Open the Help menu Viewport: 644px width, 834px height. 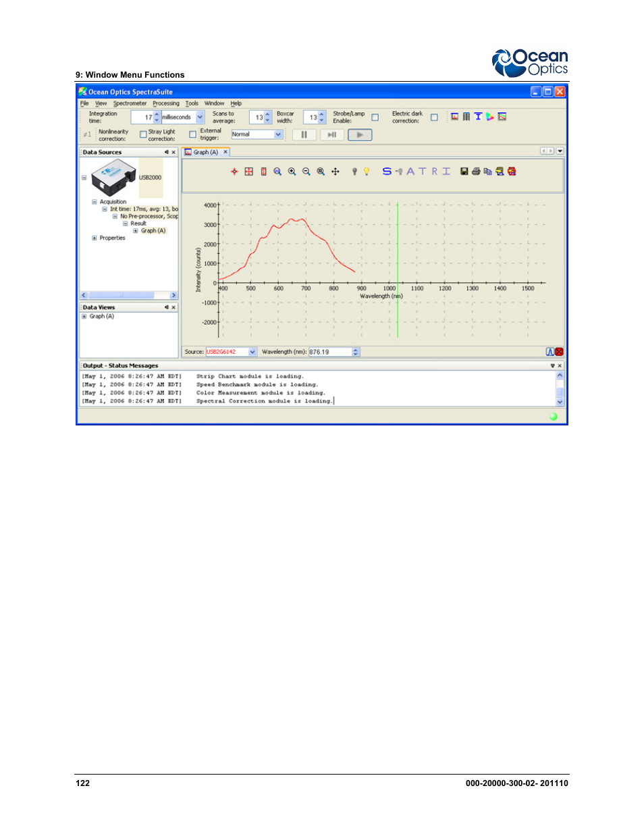click(236, 103)
